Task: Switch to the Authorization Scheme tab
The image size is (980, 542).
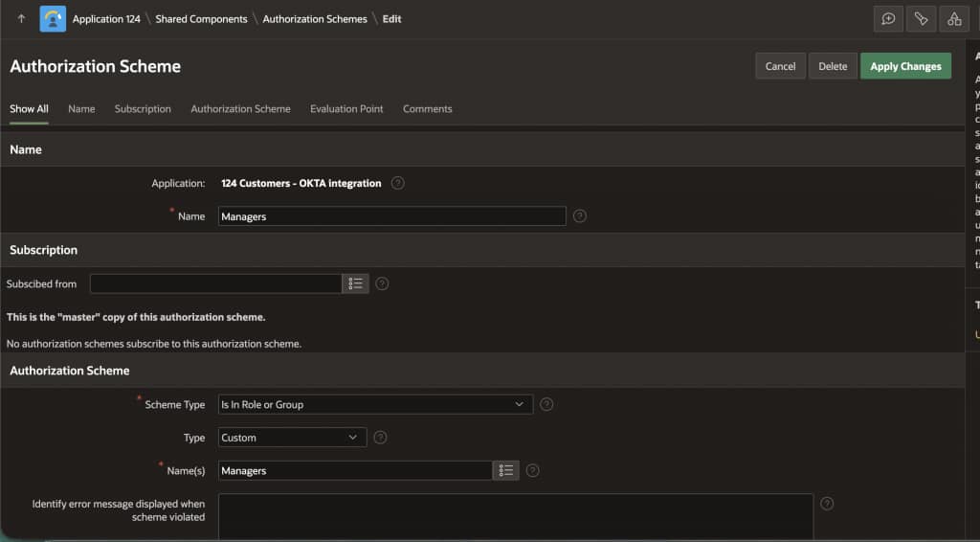Action: 240,109
